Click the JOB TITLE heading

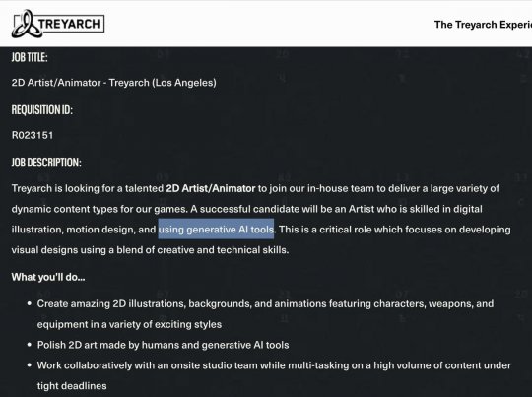[x=30, y=57]
